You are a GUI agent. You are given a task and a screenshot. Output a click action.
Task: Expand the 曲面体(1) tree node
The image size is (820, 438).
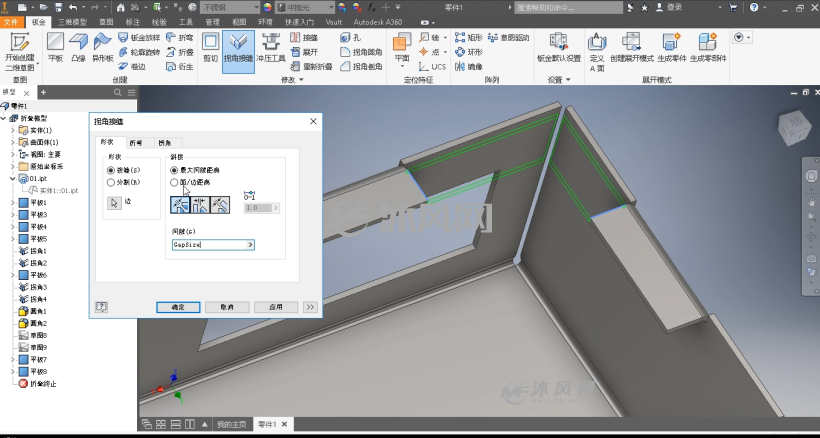point(13,142)
